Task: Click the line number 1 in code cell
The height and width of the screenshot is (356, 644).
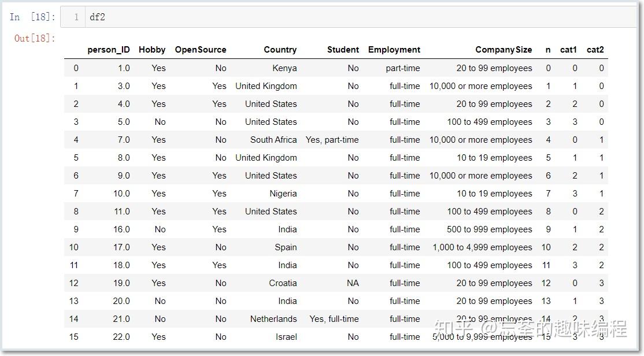Action: click(x=76, y=17)
